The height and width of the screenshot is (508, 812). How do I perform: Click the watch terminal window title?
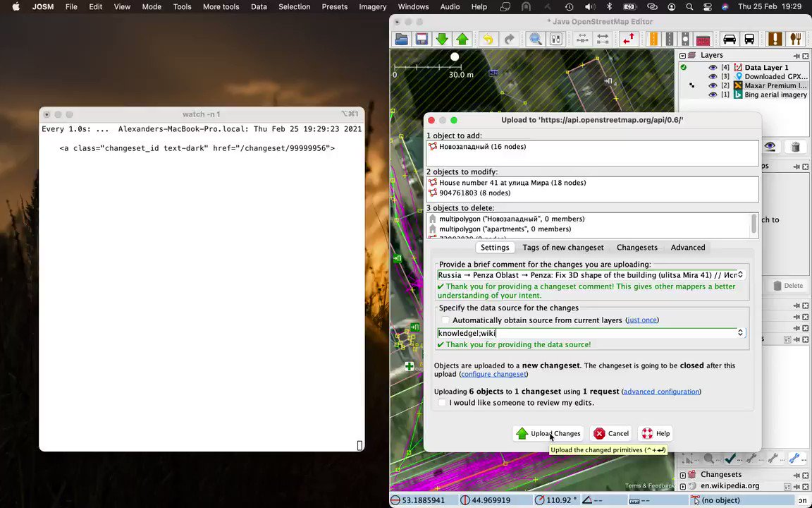click(202, 114)
